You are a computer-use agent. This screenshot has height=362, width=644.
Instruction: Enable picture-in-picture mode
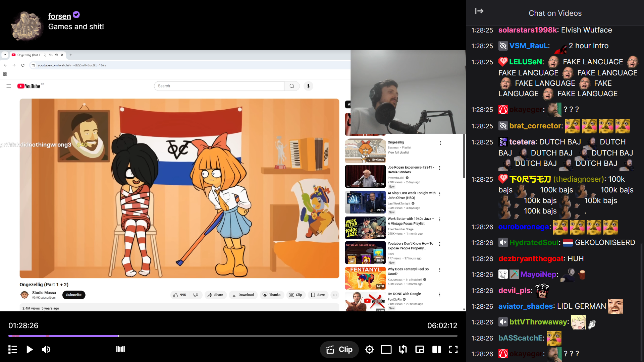click(x=420, y=350)
